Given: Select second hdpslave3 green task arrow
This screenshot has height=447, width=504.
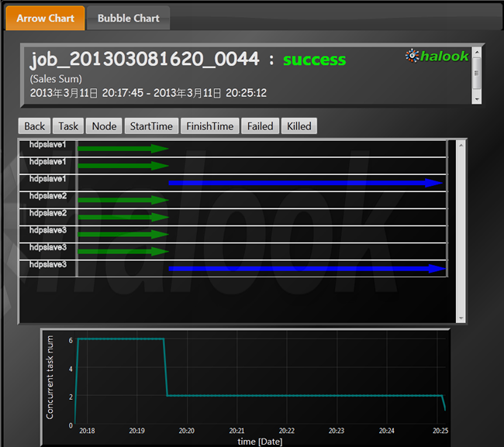Looking at the screenshot, I should point(123,251).
